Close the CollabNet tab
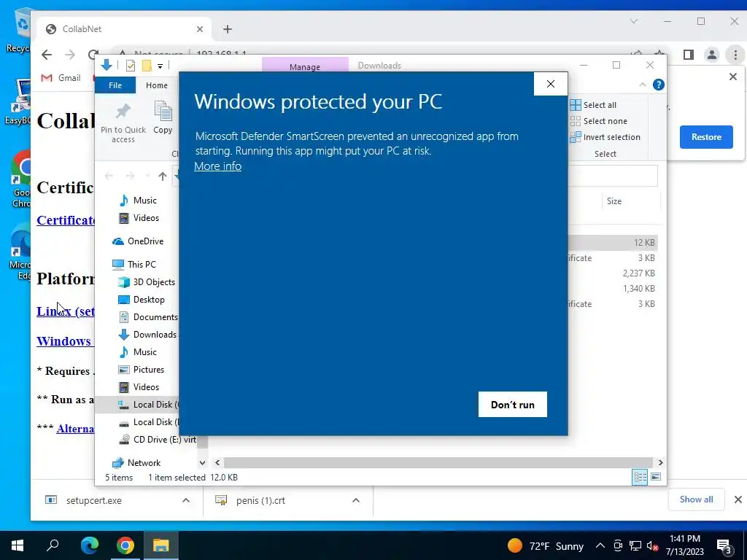The width and height of the screenshot is (747, 560). 200,29
